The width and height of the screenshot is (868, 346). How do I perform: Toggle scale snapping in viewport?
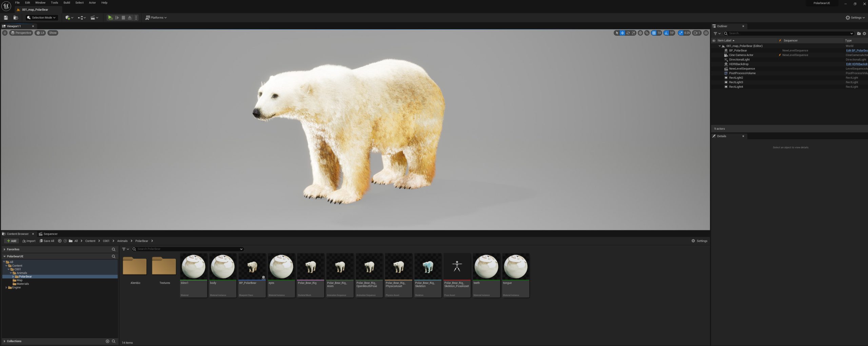click(x=680, y=33)
